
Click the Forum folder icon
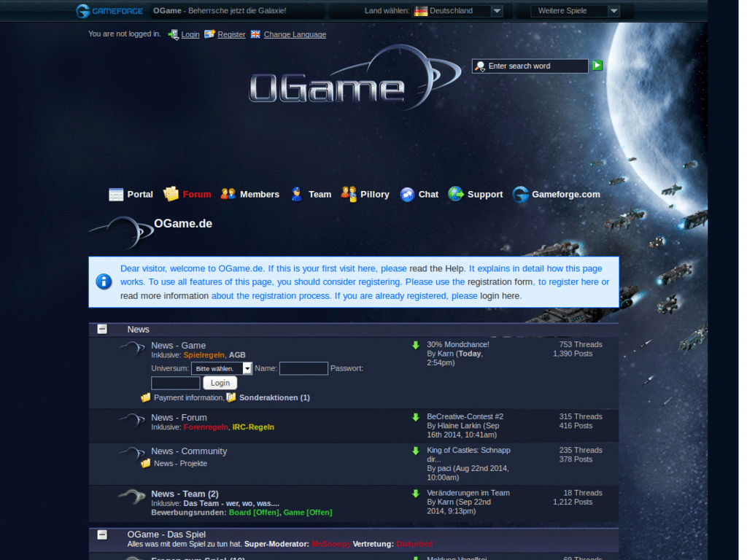171,194
